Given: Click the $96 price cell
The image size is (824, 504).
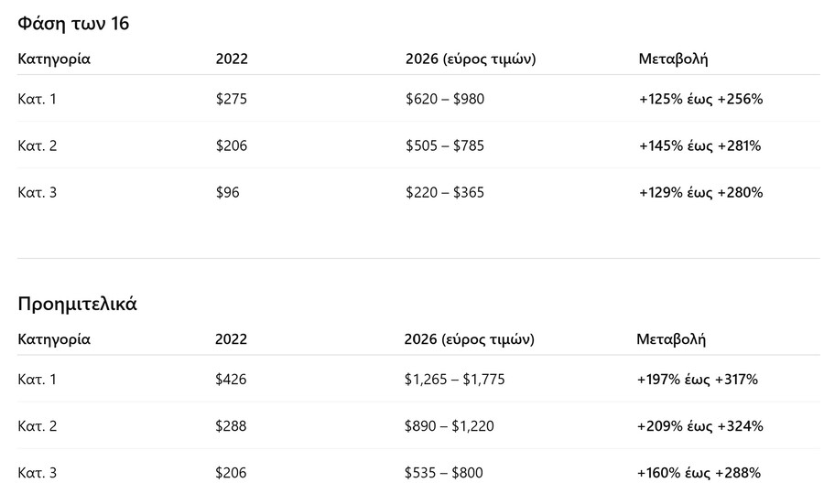Looking at the screenshot, I should 227,192.
